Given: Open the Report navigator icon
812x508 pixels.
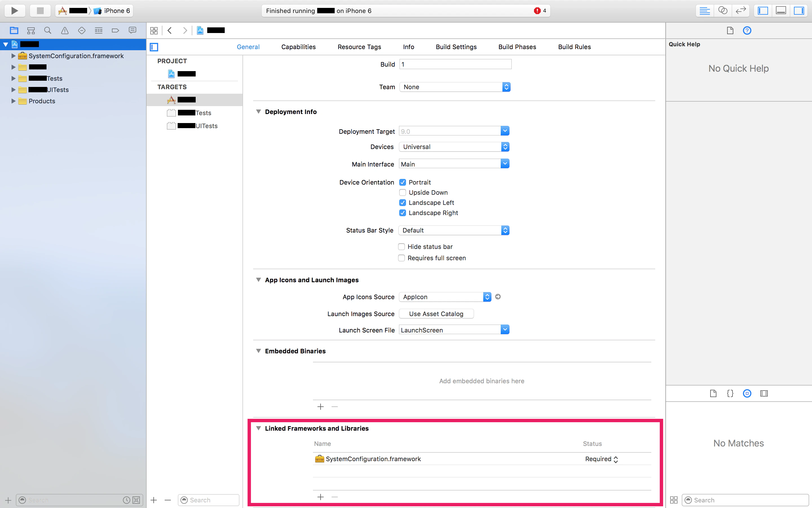Looking at the screenshot, I should click(x=133, y=30).
